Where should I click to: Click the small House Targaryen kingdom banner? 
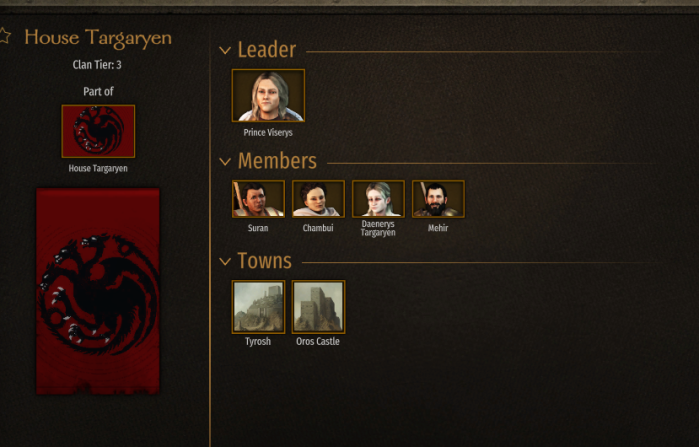pyautogui.click(x=98, y=131)
